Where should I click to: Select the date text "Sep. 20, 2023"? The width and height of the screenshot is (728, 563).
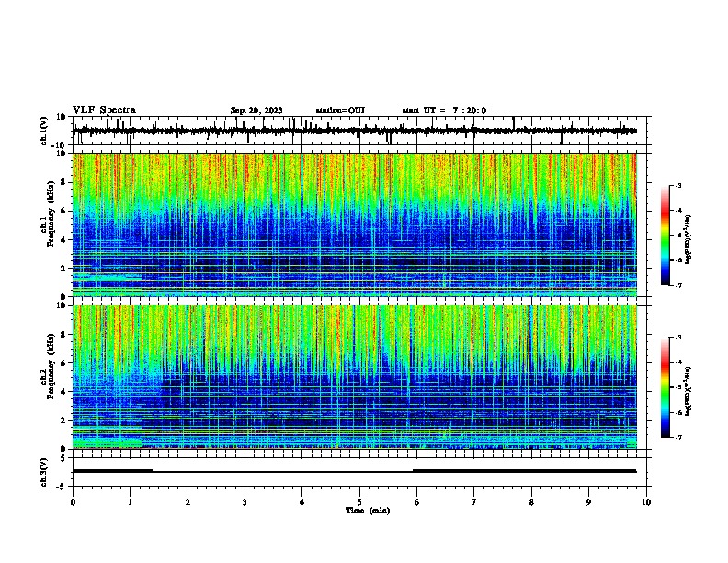(256, 110)
